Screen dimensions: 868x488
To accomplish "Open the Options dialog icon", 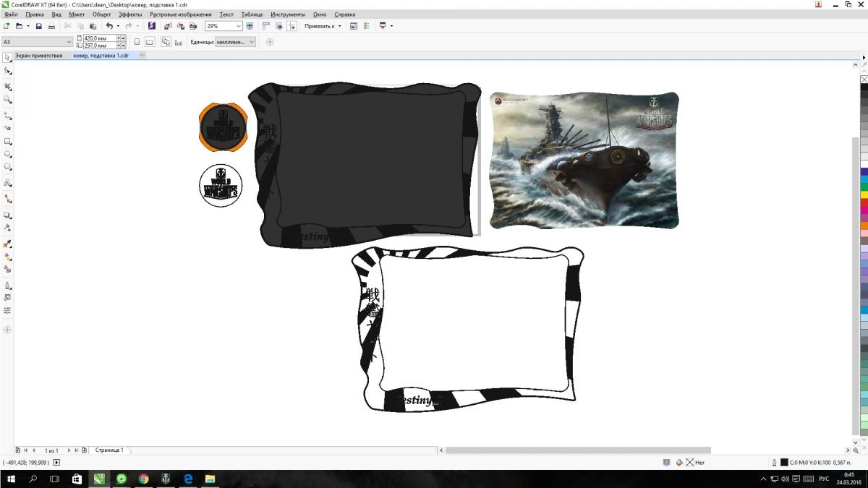I will [354, 26].
